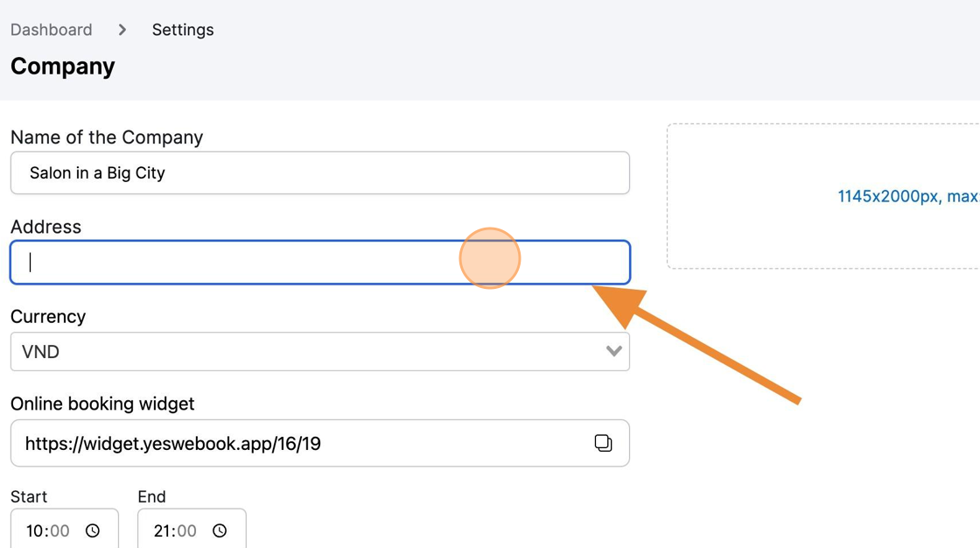Select the widget.yeswebook.app URL field
Viewport: 980px width, 548px height.
[x=320, y=443]
